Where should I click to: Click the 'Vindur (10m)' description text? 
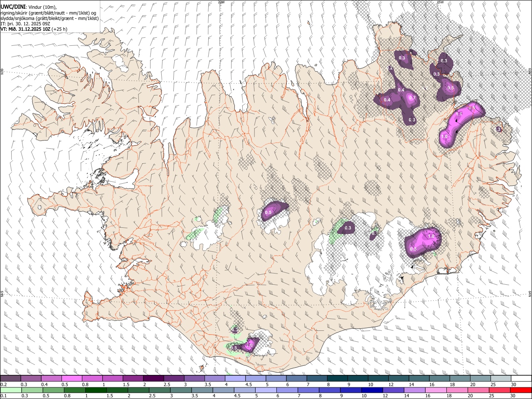42,7
